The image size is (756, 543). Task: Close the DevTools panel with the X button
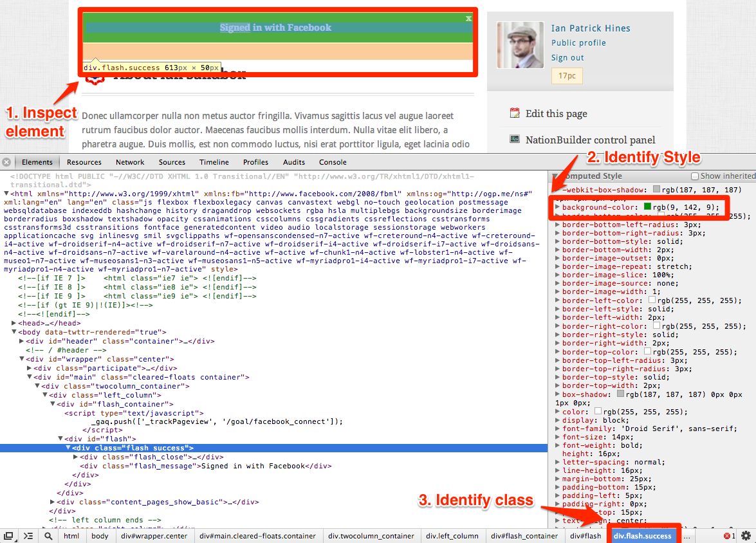pyautogui.click(x=6, y=162)
